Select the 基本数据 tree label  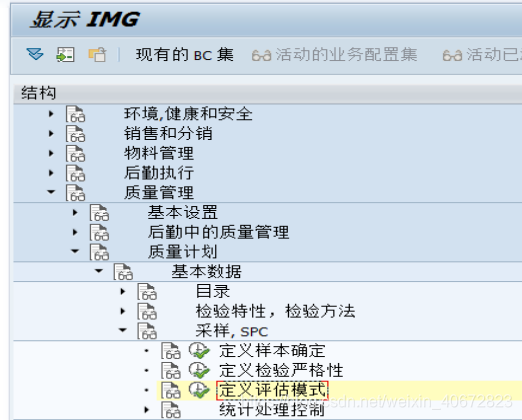[x=207, y=271]
